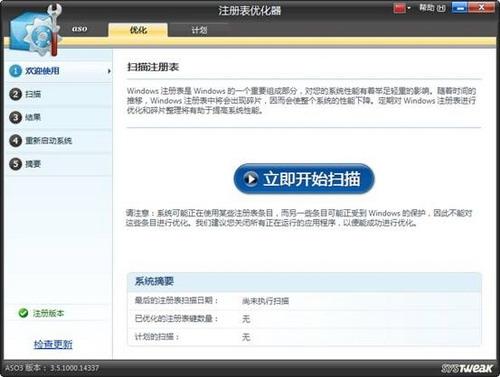Select the 注册版本 label

coord(48,313)
